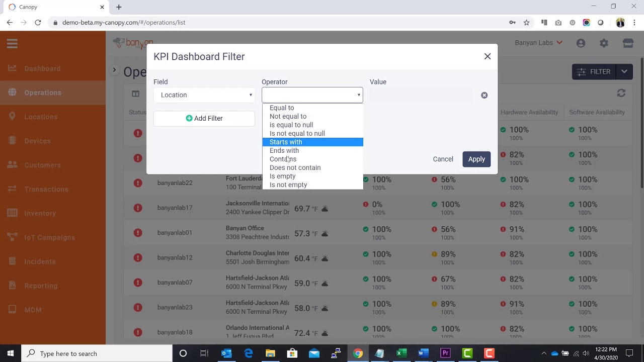644x362 pixels.
Task: Go back in the browser
Action: (10, 22)
